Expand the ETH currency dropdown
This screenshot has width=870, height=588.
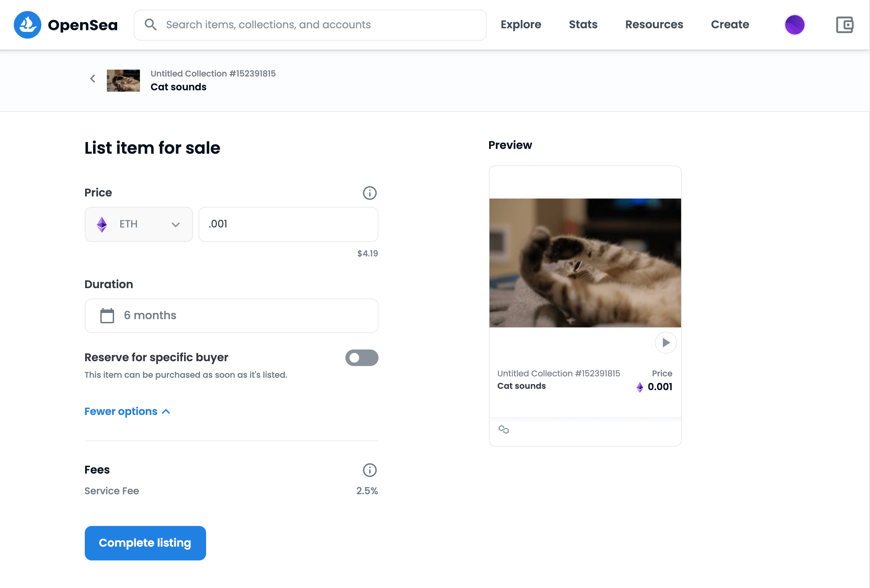pos(139,224)
